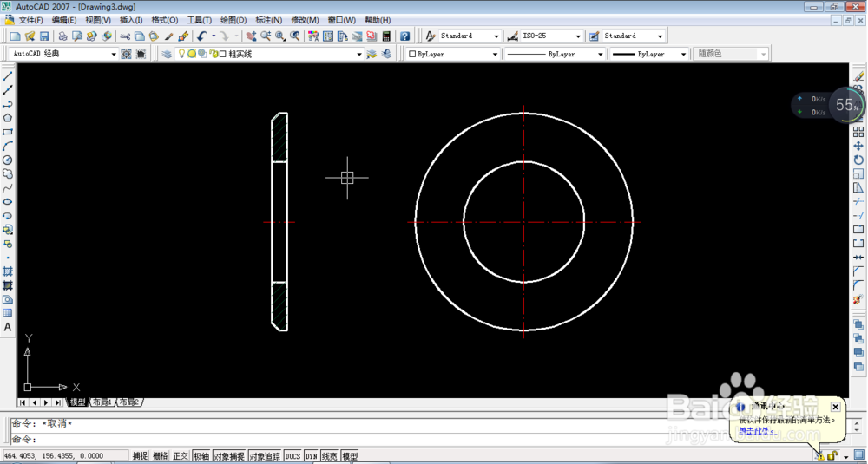
Task: Select the Trim modify tool
Action: tap(858, 201)
